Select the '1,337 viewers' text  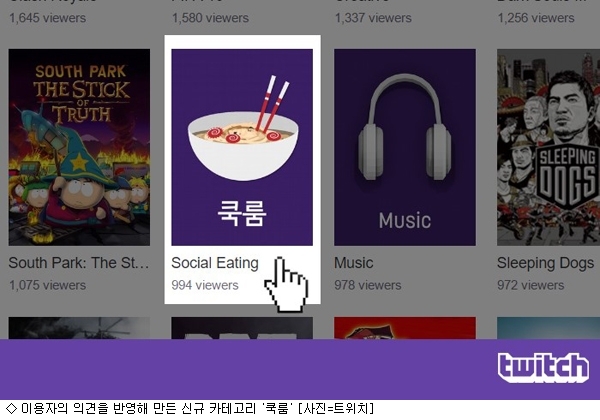[x=373, y=18]
